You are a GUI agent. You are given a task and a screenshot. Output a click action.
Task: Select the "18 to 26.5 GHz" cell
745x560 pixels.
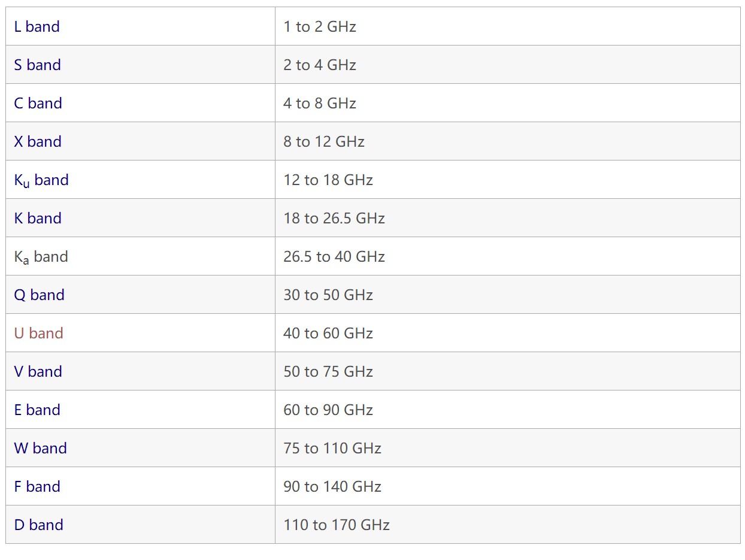tap(334, 218)
